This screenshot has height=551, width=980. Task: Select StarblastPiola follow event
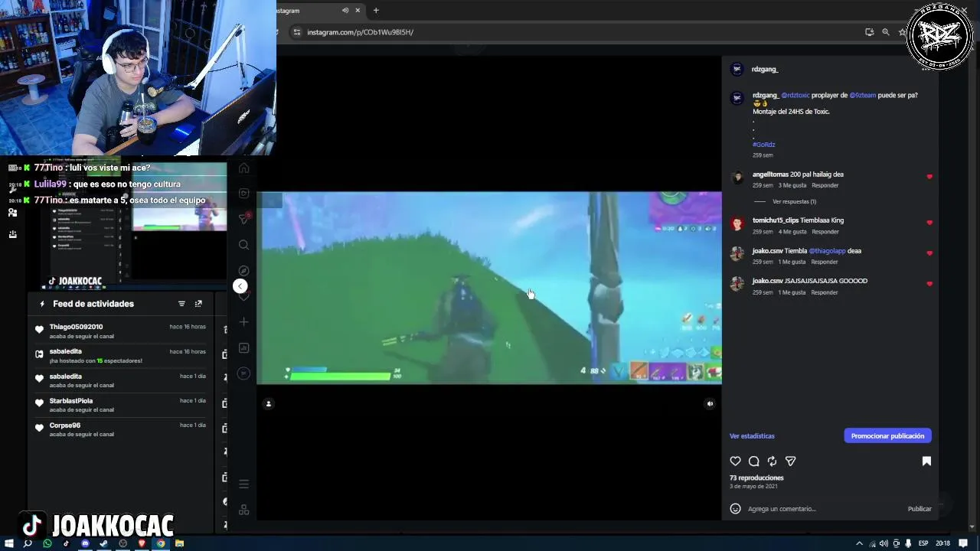pyautogui.click(x=120, y=405)
